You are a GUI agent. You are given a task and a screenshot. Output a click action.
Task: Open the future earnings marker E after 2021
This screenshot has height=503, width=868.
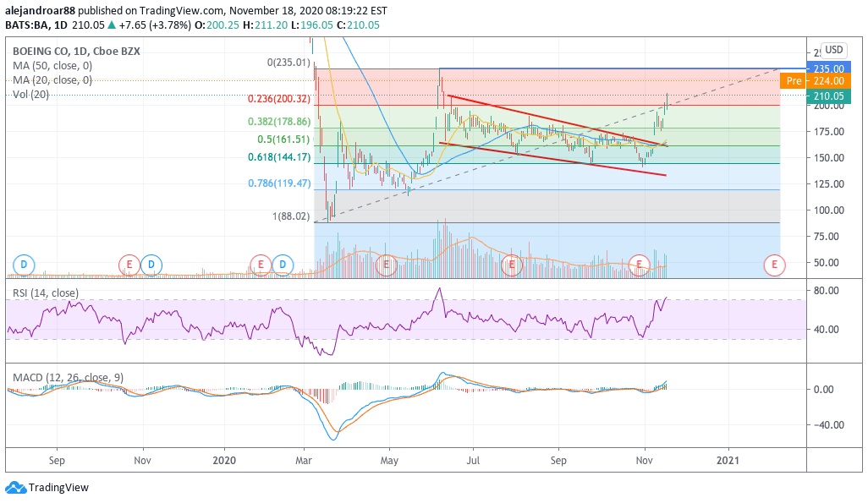coord(774,265)
